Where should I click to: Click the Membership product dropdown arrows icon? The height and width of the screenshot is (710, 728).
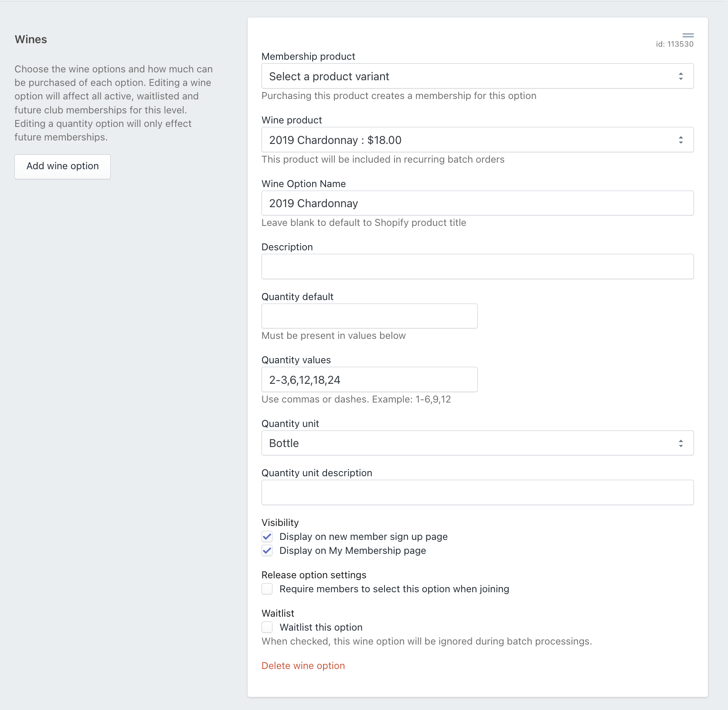click(680, 76)
